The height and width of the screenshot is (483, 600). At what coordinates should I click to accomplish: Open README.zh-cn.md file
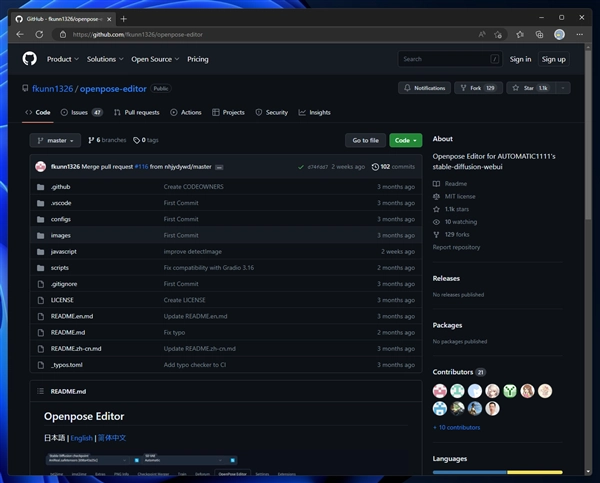(76, 349)
